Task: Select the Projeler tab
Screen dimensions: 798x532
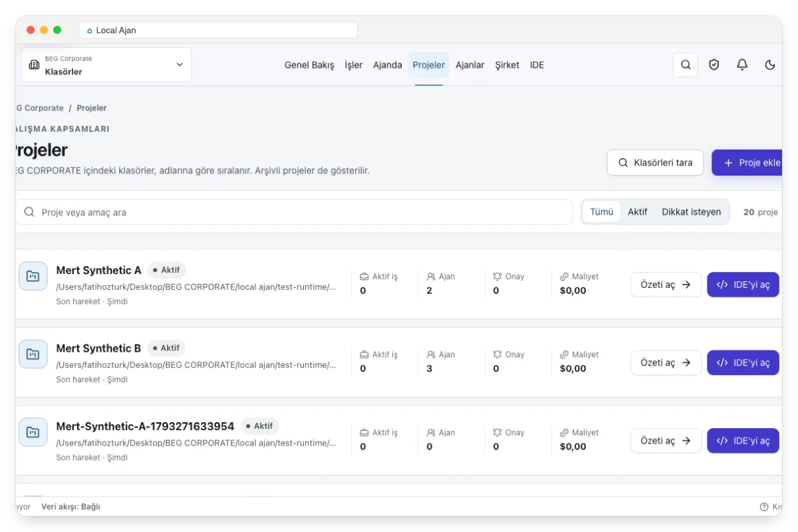Action: point(429,65)
